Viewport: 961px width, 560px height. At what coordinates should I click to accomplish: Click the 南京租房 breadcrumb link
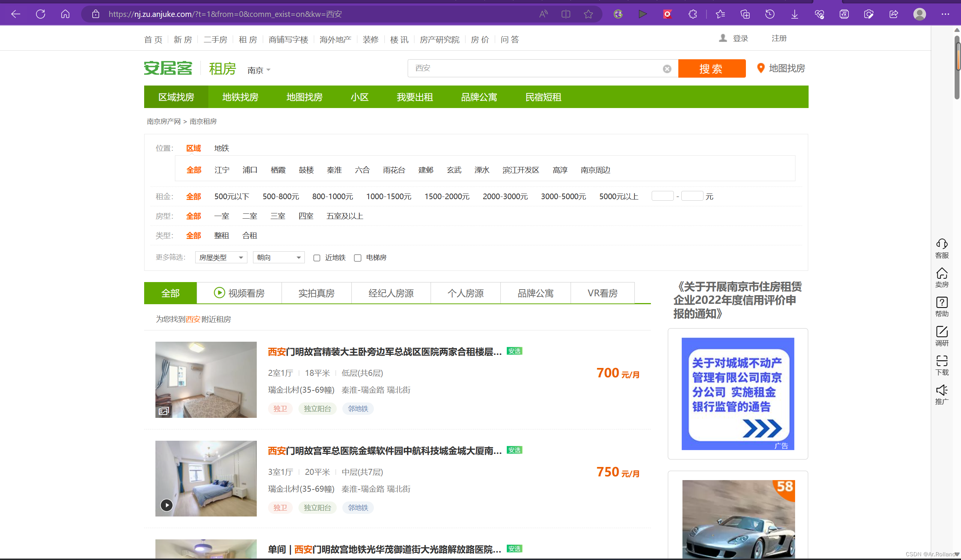coord(203,121)
